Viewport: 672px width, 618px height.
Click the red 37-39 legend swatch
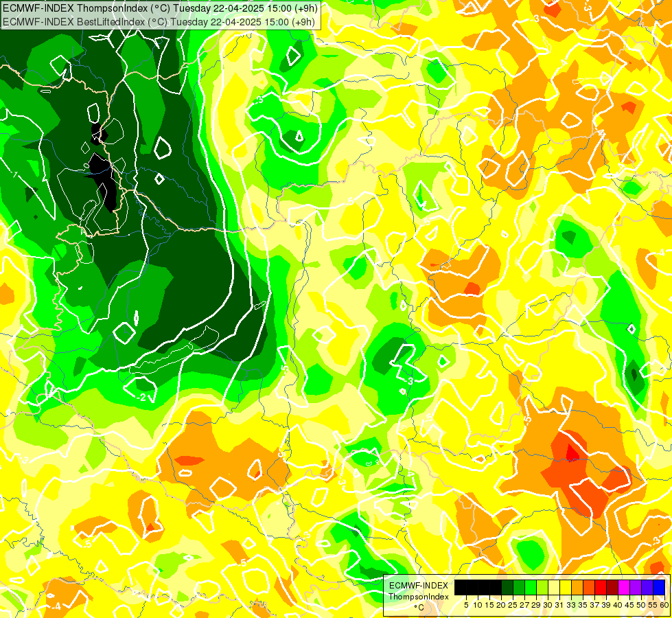point(601,587)
